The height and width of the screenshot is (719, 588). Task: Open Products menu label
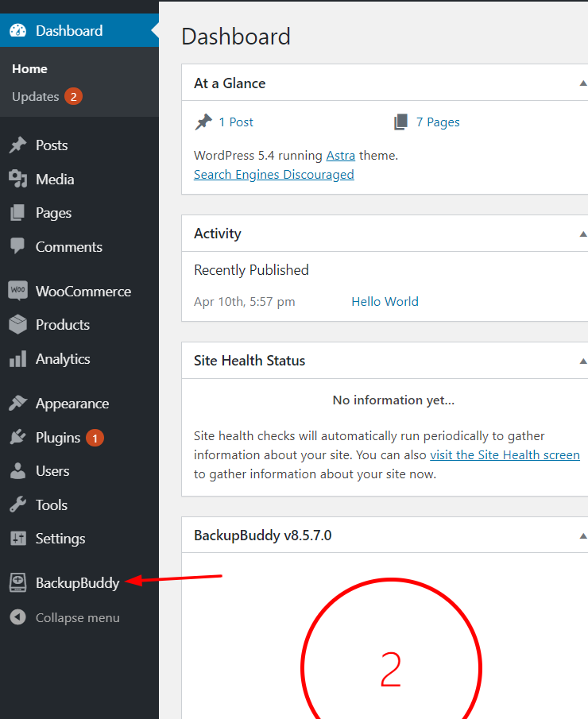point(63,325)
